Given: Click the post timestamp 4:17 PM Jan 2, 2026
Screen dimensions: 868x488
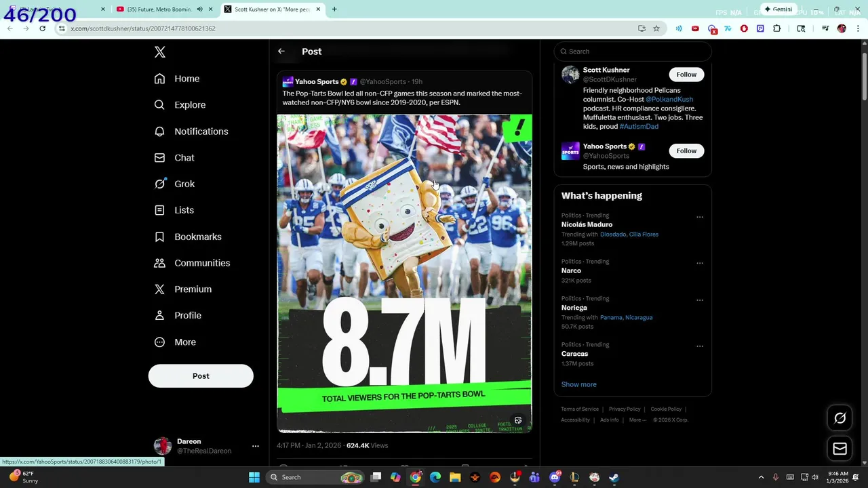Looking at the screenshot, I should coord(309,446).
